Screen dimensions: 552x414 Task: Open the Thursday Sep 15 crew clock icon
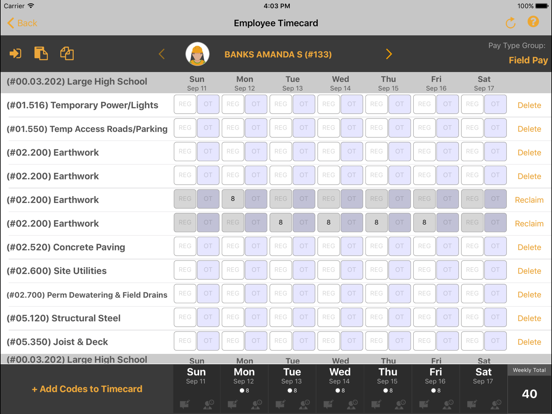coord(400,404)
